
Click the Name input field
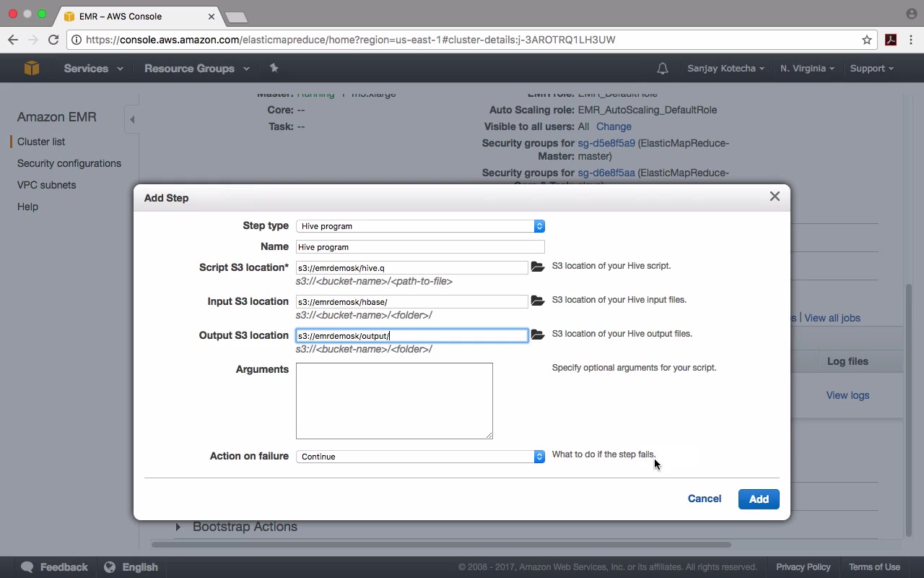click(420, 247)
